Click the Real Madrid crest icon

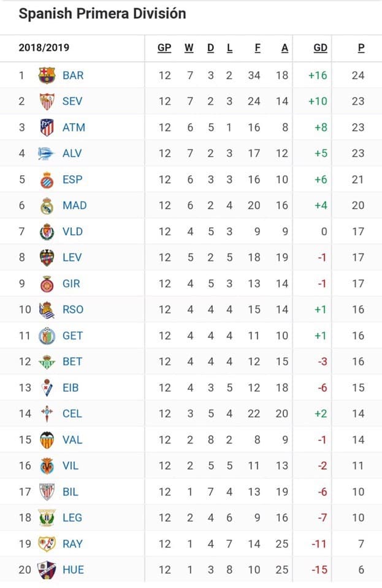[47, 206]
